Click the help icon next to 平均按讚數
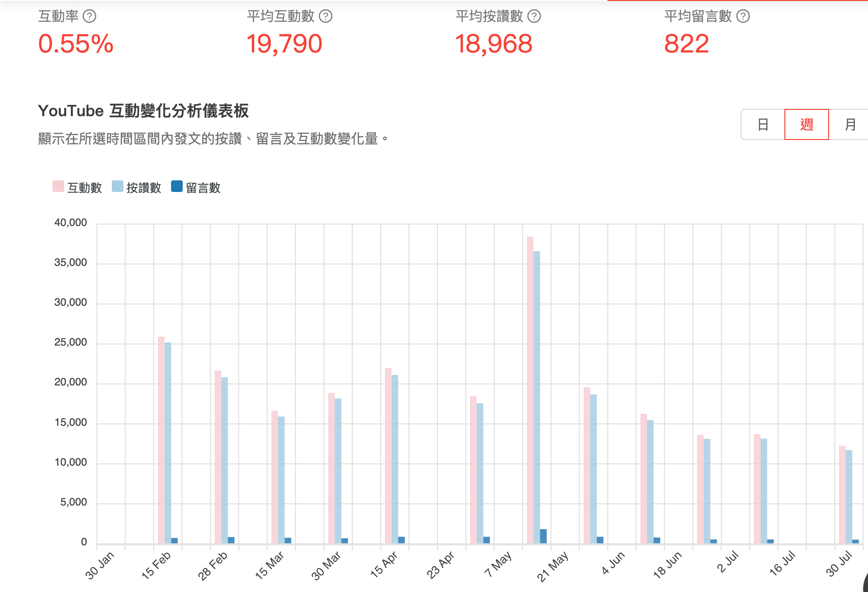Viewport: 868px width, 592px height. click(534, 17)
